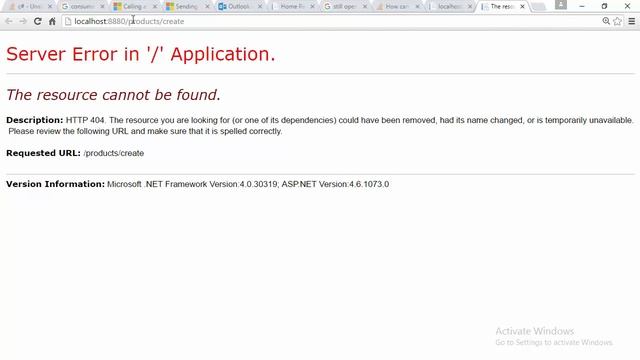
Task: Click the '/products/create' requested URL value
Action: click(x=114, y=153)
